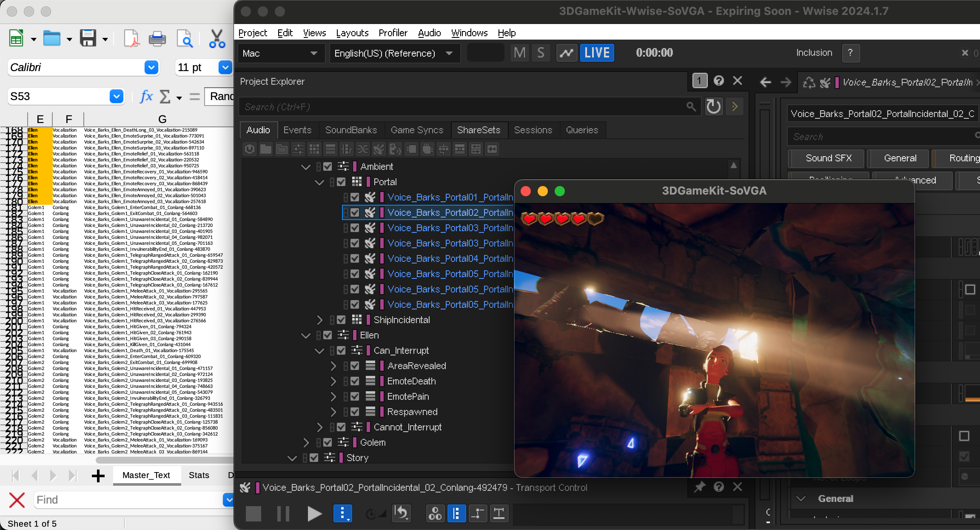Open the Layouts menu
This screenshot has width=980, height=530.
point(352,33)
